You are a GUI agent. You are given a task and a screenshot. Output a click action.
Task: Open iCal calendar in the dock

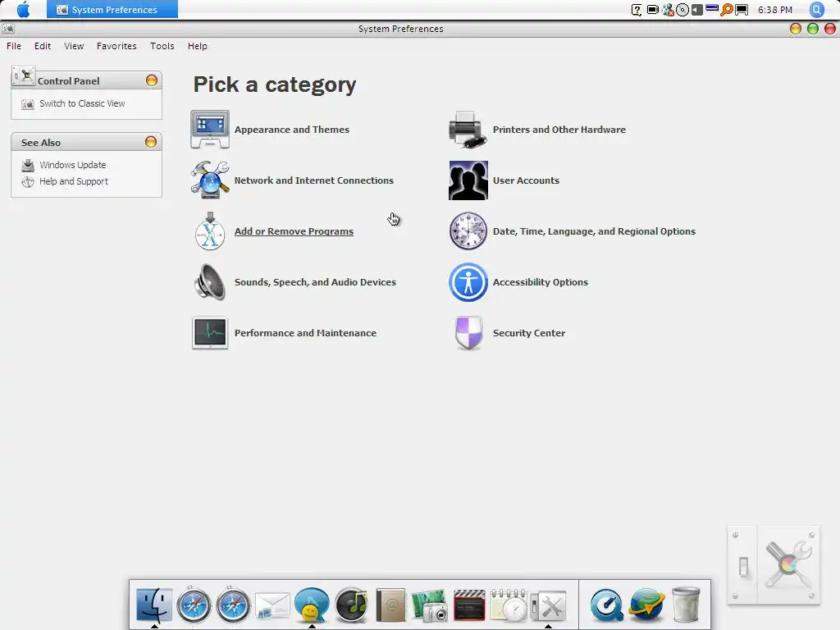(x=508, y=605)
